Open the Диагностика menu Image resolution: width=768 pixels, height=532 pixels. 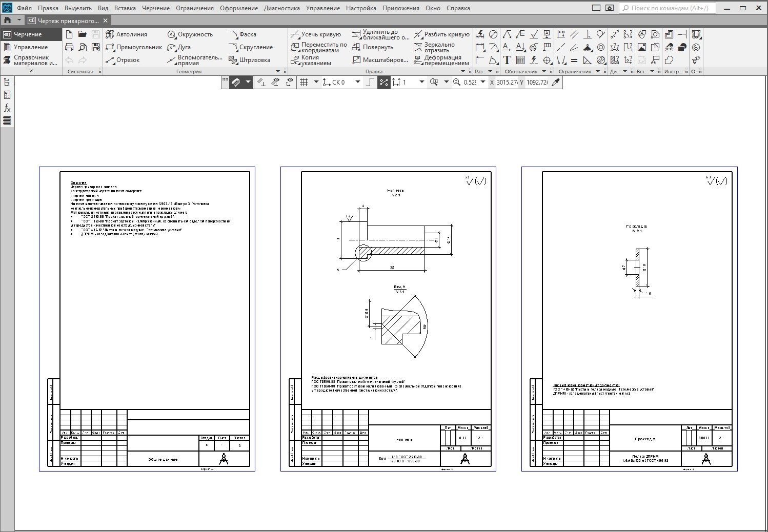pyautogui.click(x=281, y=8)
